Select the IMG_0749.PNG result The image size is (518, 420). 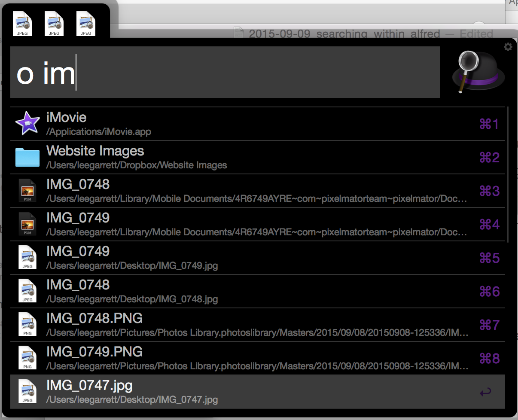[258, 358]
